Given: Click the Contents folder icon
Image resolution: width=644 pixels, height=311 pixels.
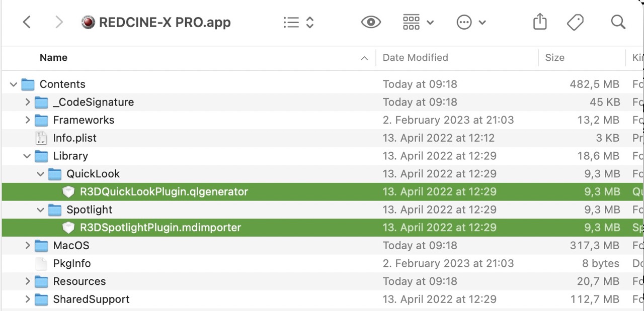Looking at the screenshot, I should tap(28, 84).
